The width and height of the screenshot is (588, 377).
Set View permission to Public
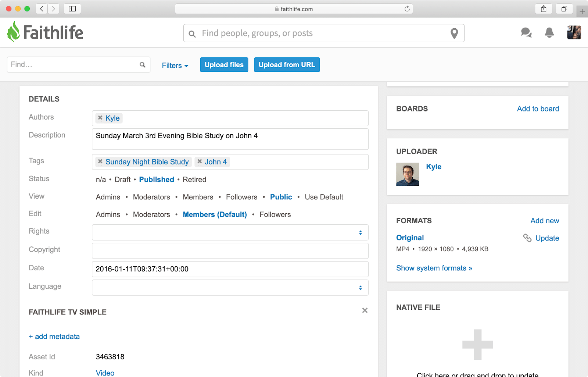tap(281, 197)
